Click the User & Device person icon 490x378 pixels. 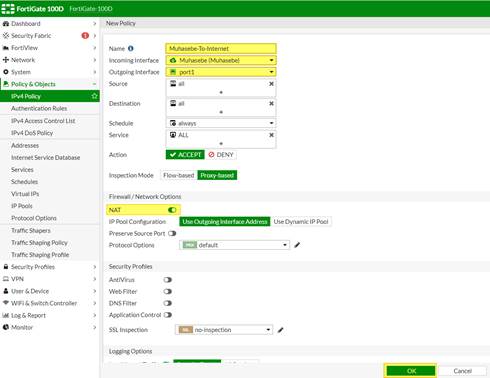coord(6,291)
